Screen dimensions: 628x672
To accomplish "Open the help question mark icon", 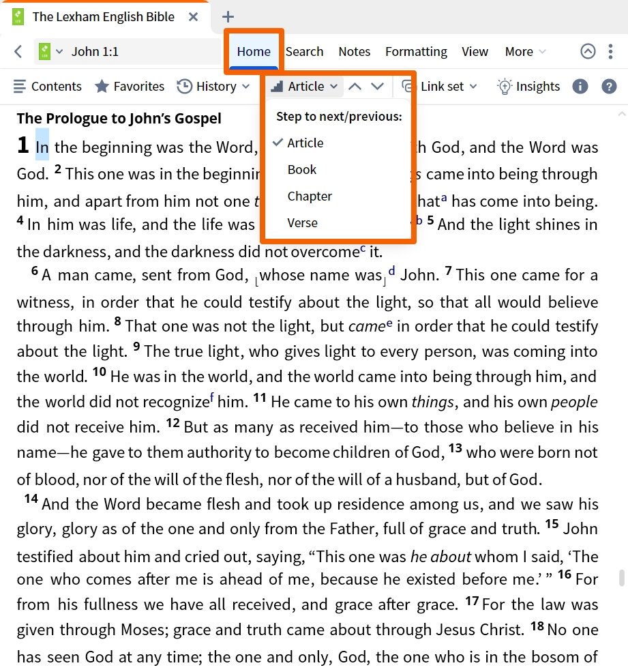I will (x=609, y=87).
